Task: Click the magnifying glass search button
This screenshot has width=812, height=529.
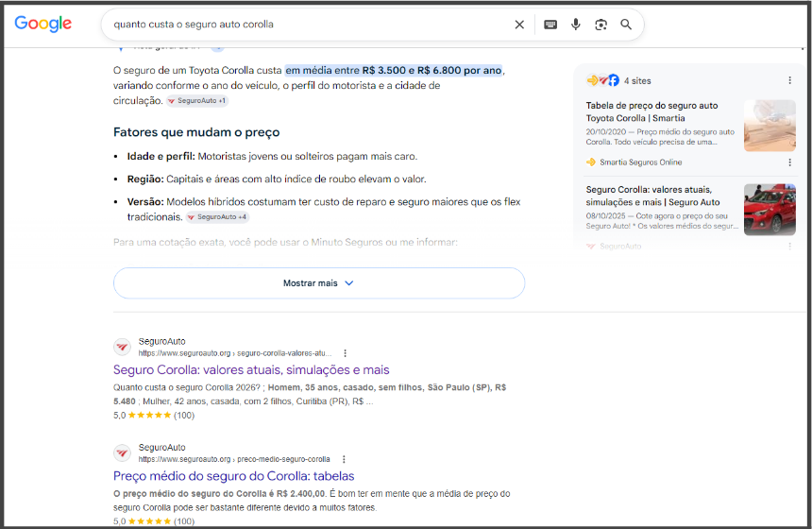Action: point(626,25)
